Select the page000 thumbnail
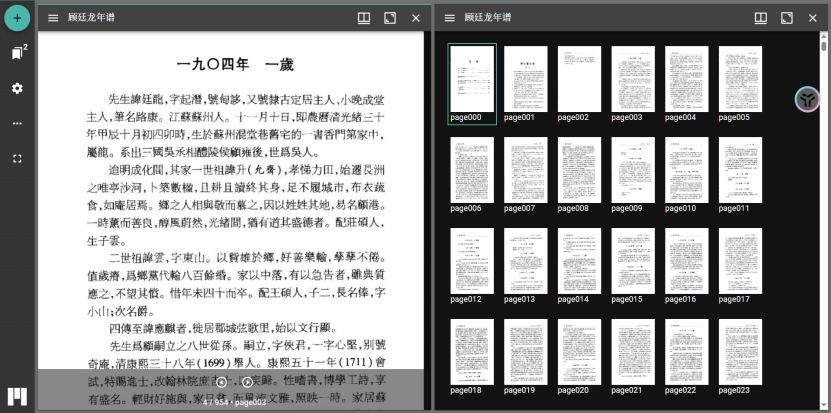The width and height of the screenshot is (831, 413). pyautogui.click(x=472, y=79)
